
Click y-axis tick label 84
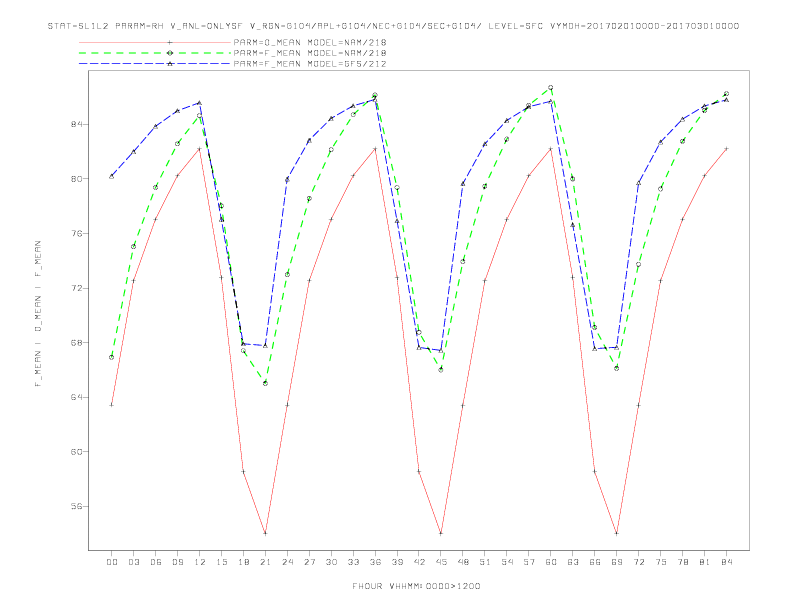(77, 124)
